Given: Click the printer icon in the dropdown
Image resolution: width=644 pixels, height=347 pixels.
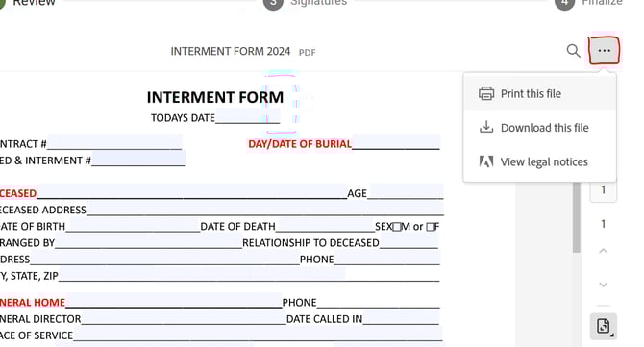Looking at the screenshot, I should (486, 93).
